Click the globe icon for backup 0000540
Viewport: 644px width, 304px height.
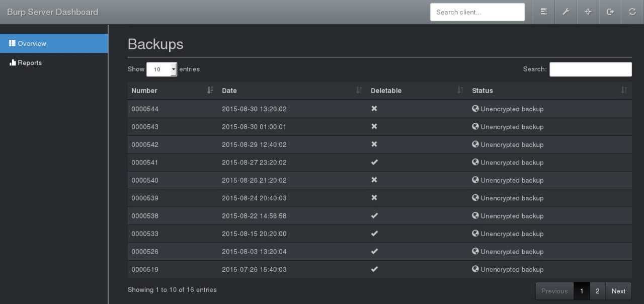pos(475,180)
